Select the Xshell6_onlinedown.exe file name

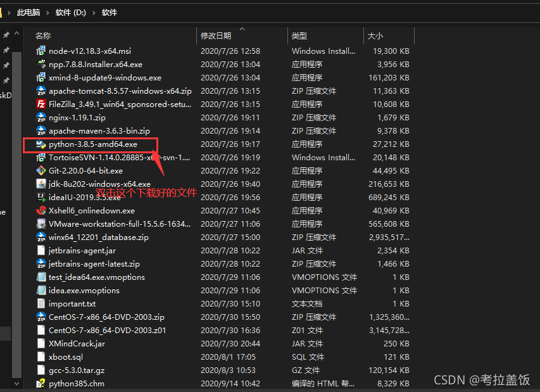pos(92,211)
